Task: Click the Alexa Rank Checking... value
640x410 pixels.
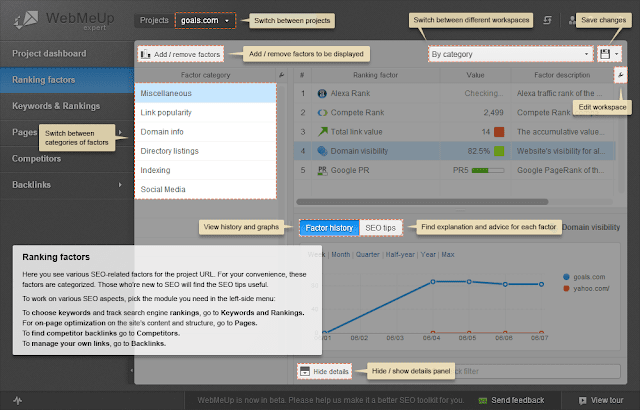Action: coord(484,93)
